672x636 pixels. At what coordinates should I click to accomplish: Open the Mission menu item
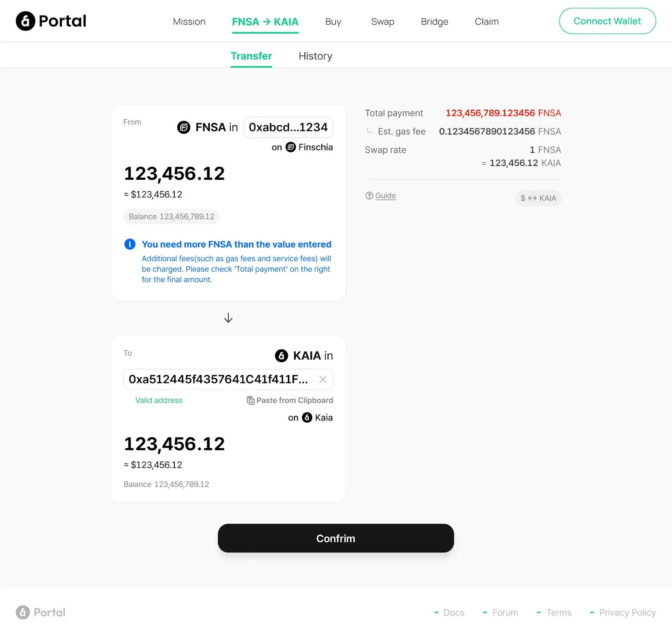[x=189, y=22]
